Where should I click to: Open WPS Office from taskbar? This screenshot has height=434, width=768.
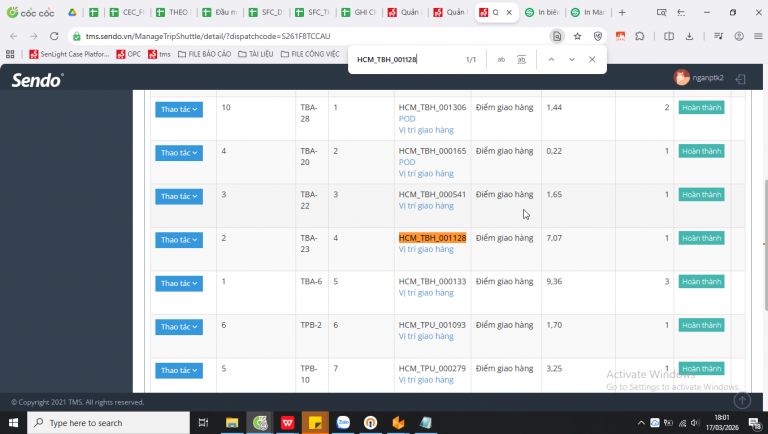[x=288, y=422]
